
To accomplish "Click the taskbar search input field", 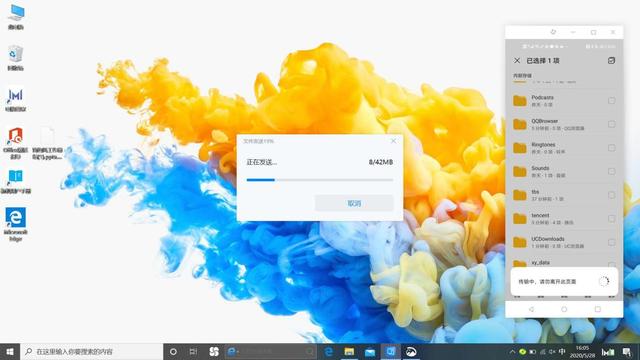I will tap(91, 351).
